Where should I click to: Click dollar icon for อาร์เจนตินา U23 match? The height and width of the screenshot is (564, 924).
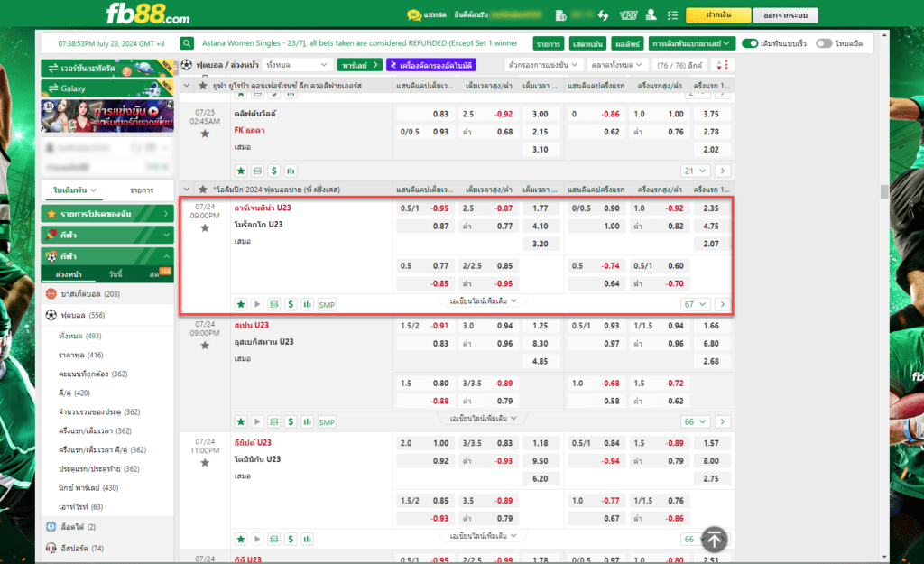pos(291,304)
